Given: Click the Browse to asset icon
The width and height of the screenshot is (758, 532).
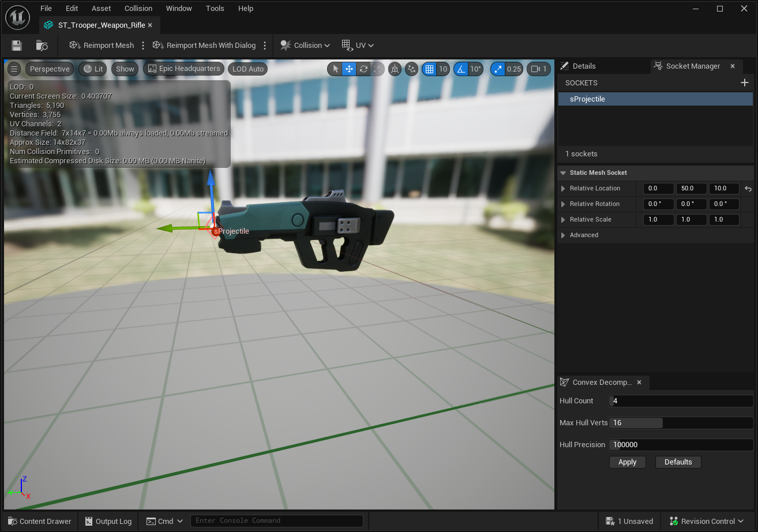Looking at the screenshot, I should 42,46.
